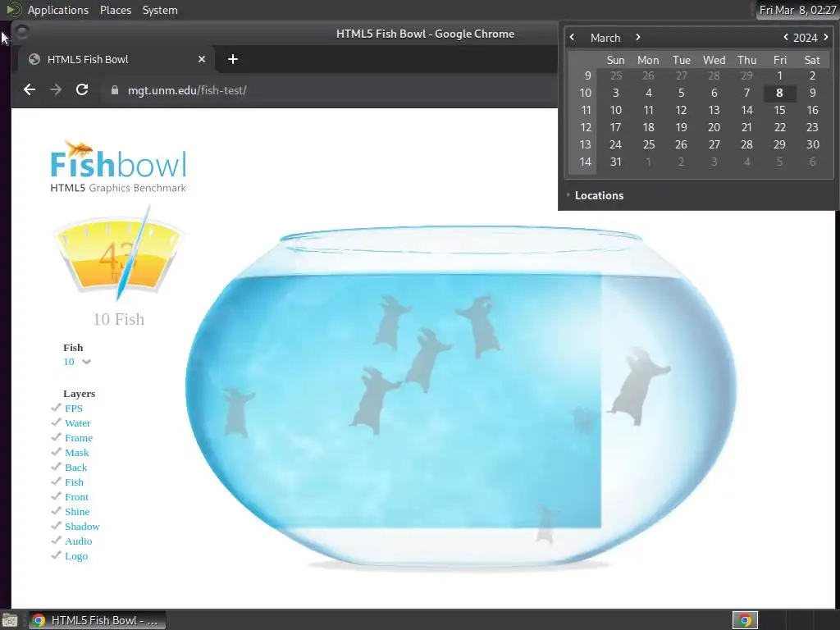Toggle the Logo layer
This screenshot has height=630, width=840.
[75, 556]
